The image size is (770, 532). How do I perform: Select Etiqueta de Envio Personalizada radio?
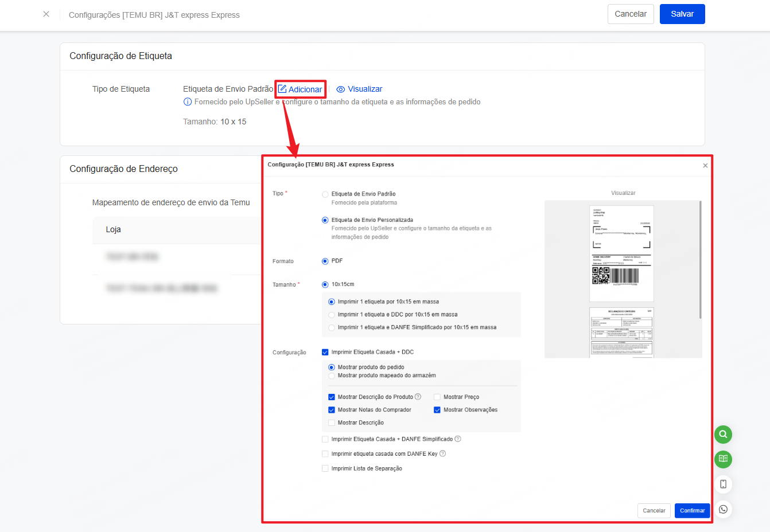click(325, 220)
